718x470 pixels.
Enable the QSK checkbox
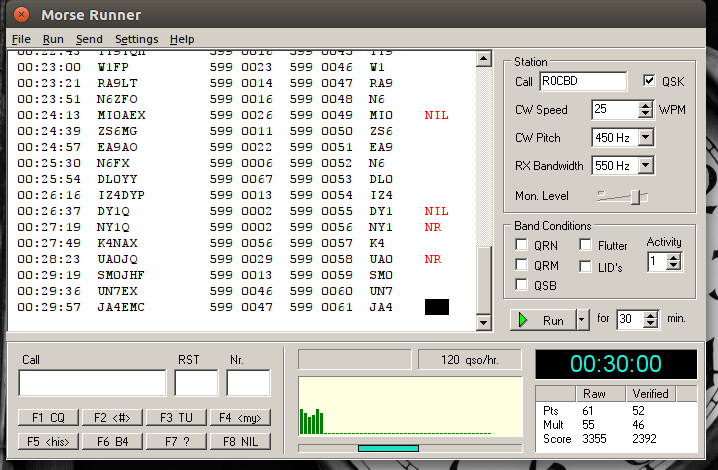(650, 81)
